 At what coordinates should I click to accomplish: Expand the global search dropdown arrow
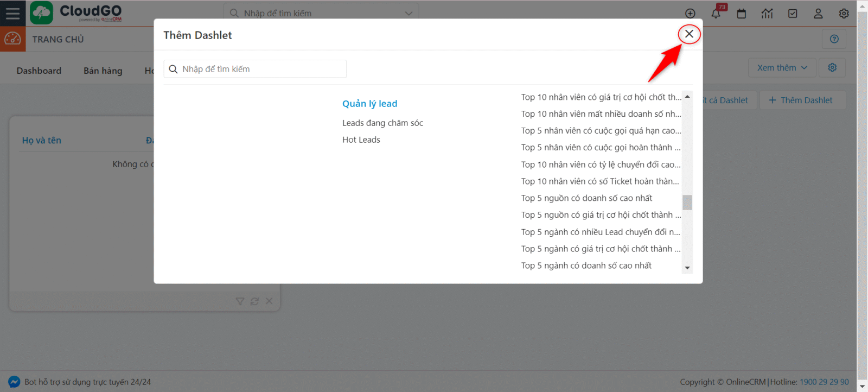[409, 14]
